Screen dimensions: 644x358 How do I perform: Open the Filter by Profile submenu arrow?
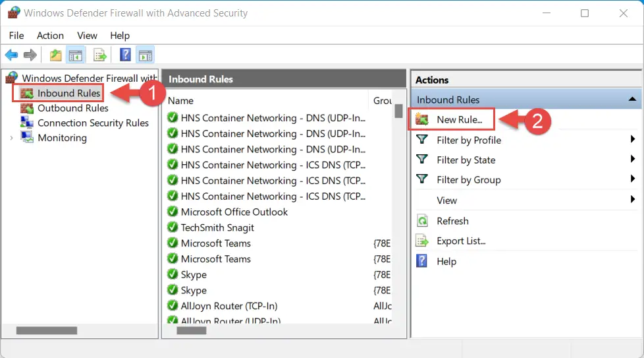coord(633,139)
